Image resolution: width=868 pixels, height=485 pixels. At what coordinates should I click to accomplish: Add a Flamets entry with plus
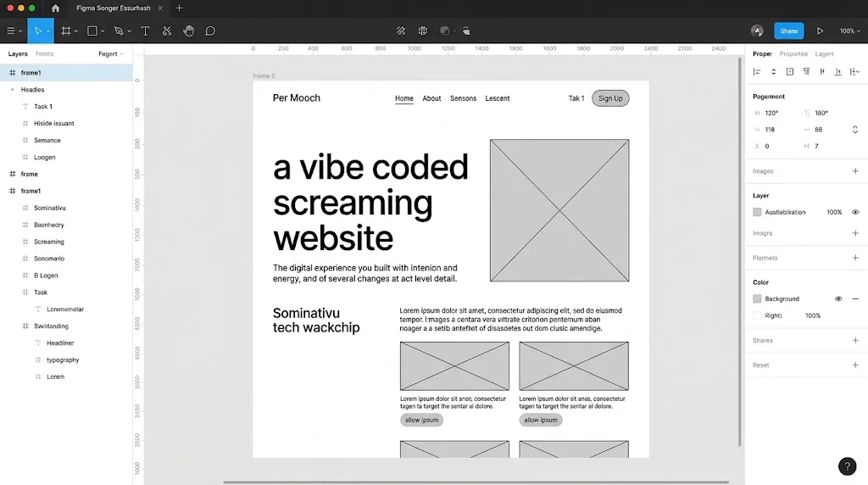click(x=855, y=258)
